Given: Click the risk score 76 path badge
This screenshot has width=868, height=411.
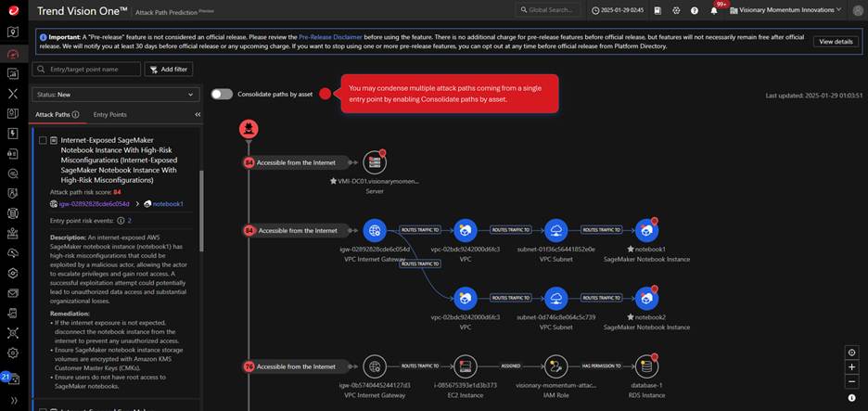Looking at the screenshot, I should [249, 366].
